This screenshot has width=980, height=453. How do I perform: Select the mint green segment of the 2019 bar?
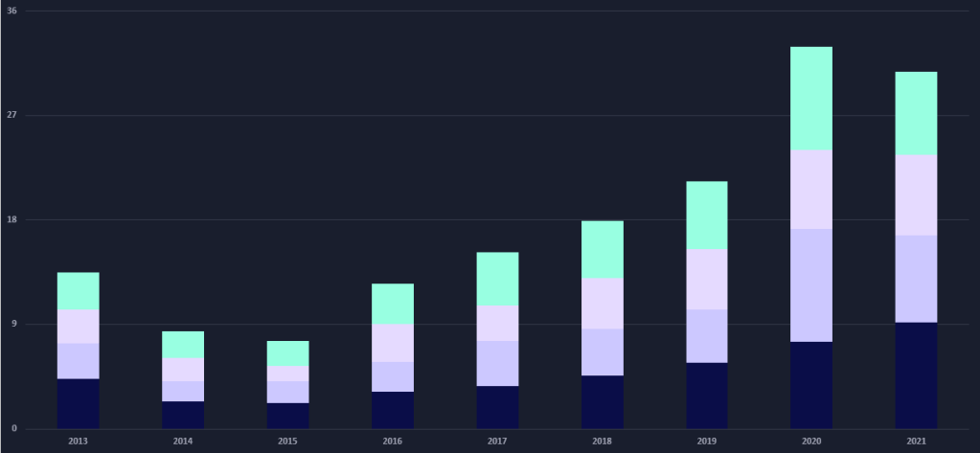(706, 215)
